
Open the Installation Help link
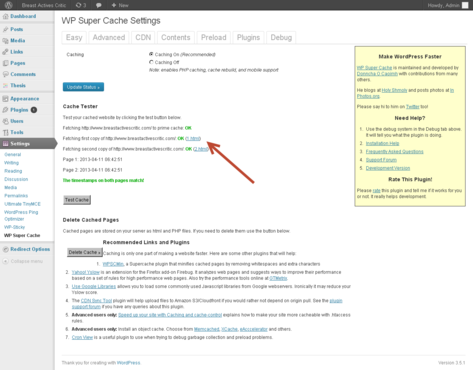382,143
